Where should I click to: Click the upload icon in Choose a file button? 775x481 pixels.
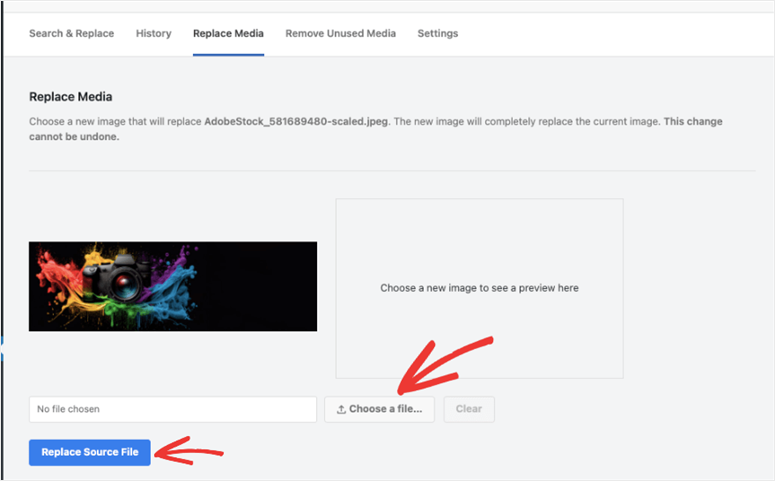click(341, 409)
